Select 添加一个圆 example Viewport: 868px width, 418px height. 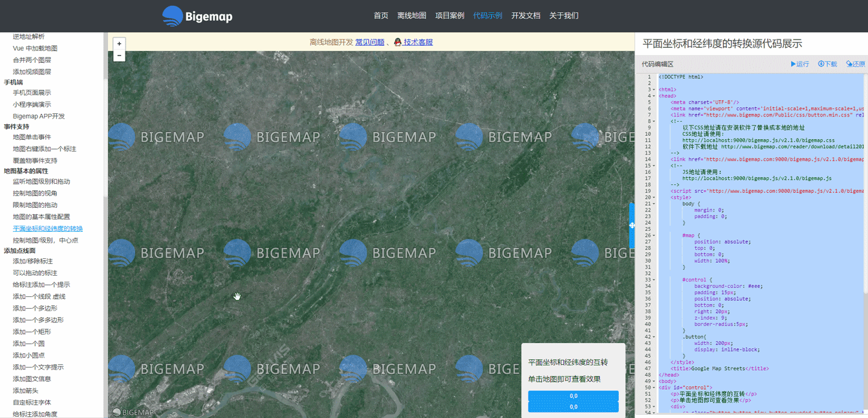(28, 344)
